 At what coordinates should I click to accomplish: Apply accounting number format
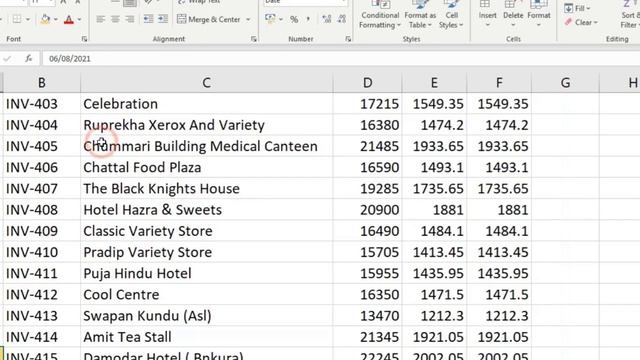pos(270,19)
